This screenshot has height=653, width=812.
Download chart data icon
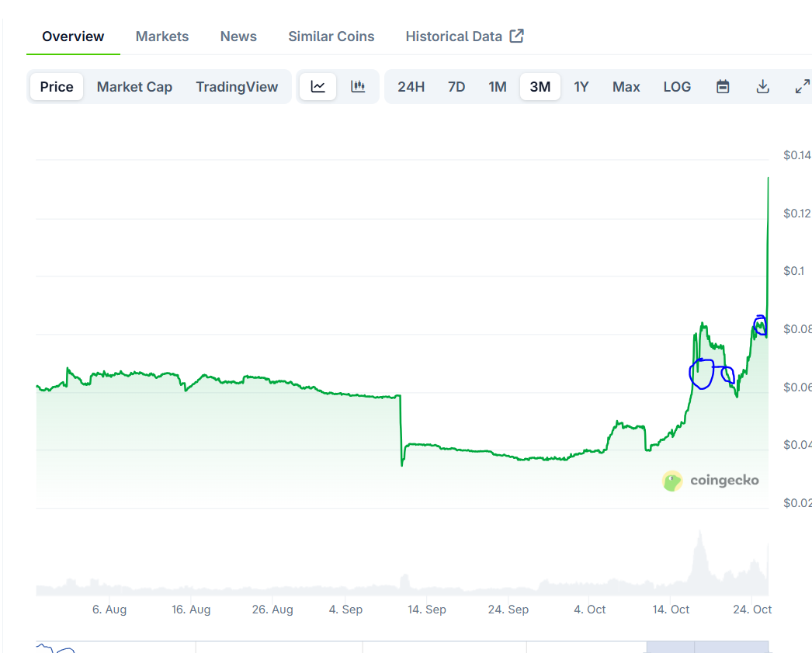coord(763,86)
